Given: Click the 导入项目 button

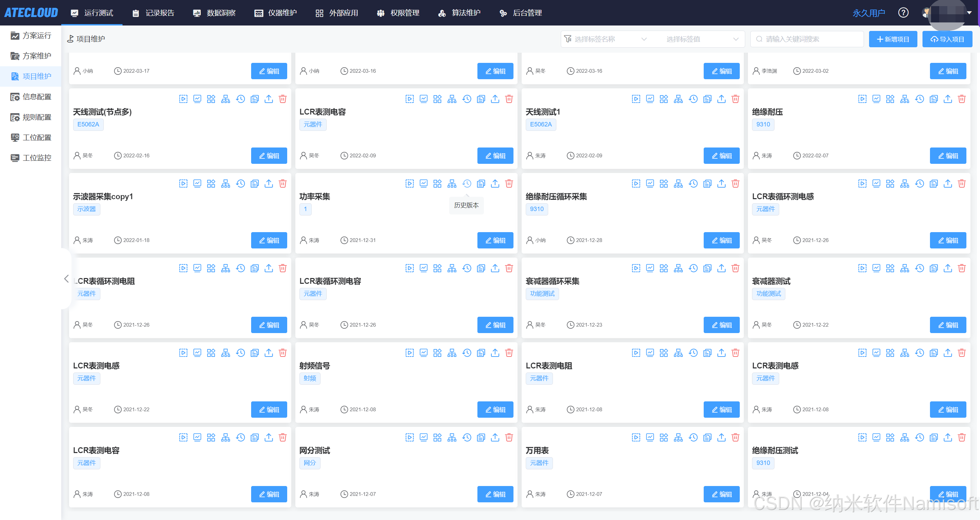Looking at the screenshot, I should pos(947,39).
